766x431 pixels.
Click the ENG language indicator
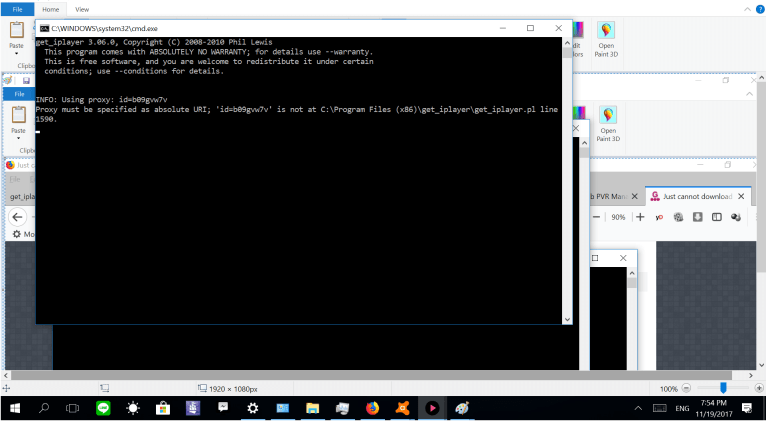(x=681, y=409)
